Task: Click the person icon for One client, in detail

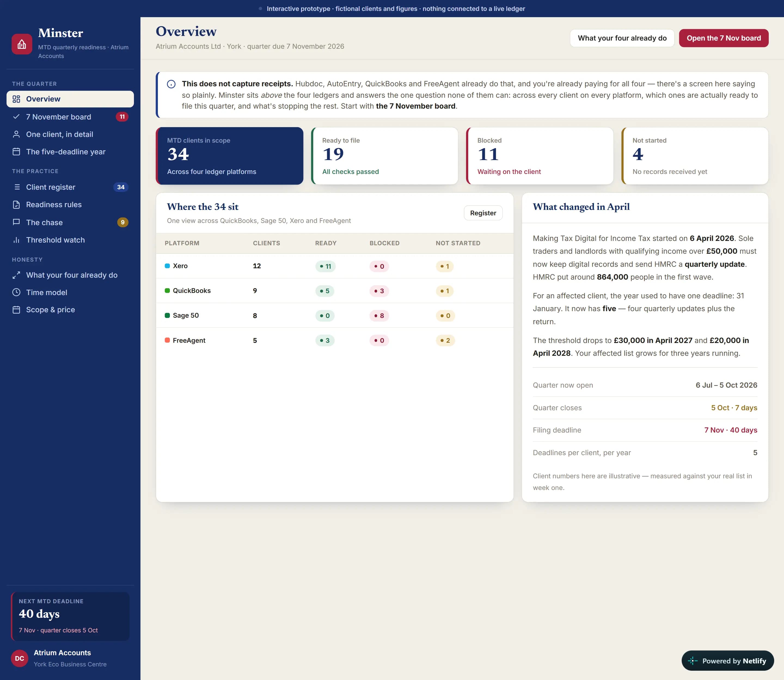Action: point(16,134)
